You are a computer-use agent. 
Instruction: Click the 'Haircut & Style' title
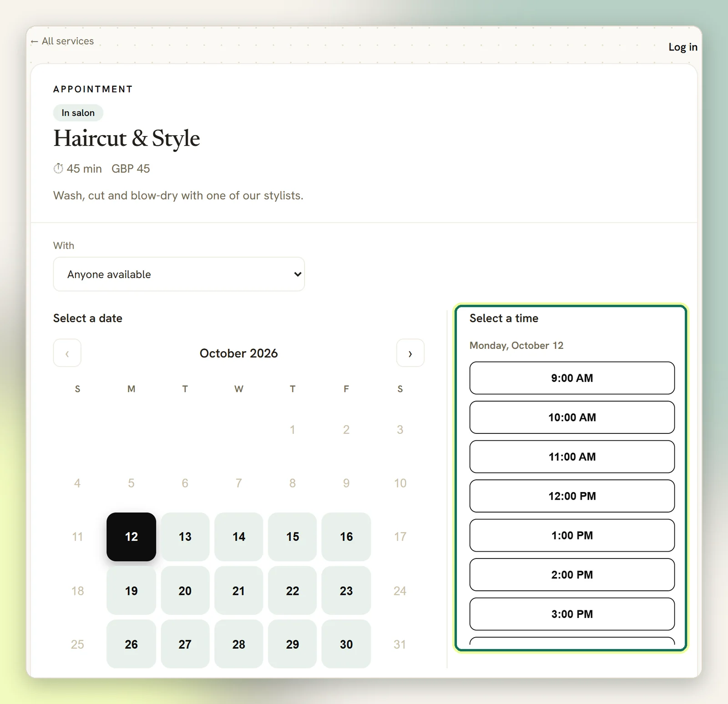coord(126,138)
